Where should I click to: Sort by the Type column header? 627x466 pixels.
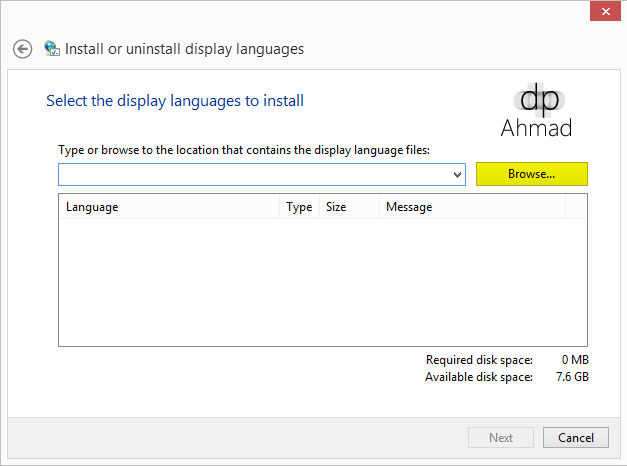[299, 207]
